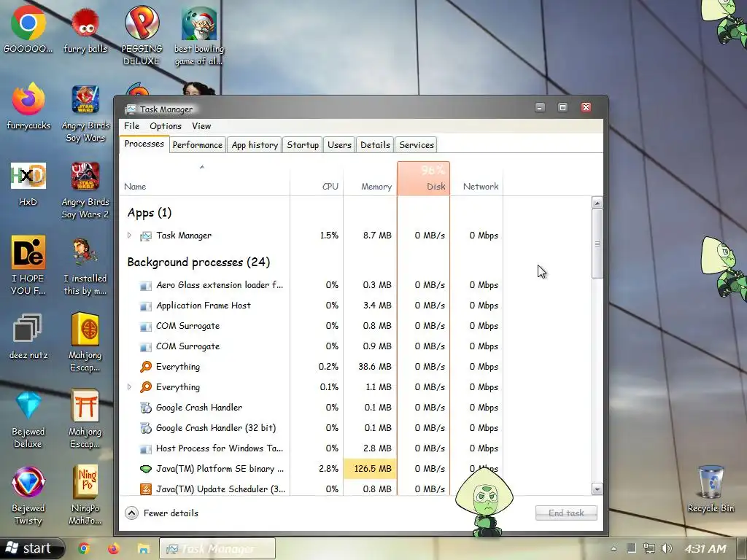Select the Aero Glass extension loader row

(311, 285)
